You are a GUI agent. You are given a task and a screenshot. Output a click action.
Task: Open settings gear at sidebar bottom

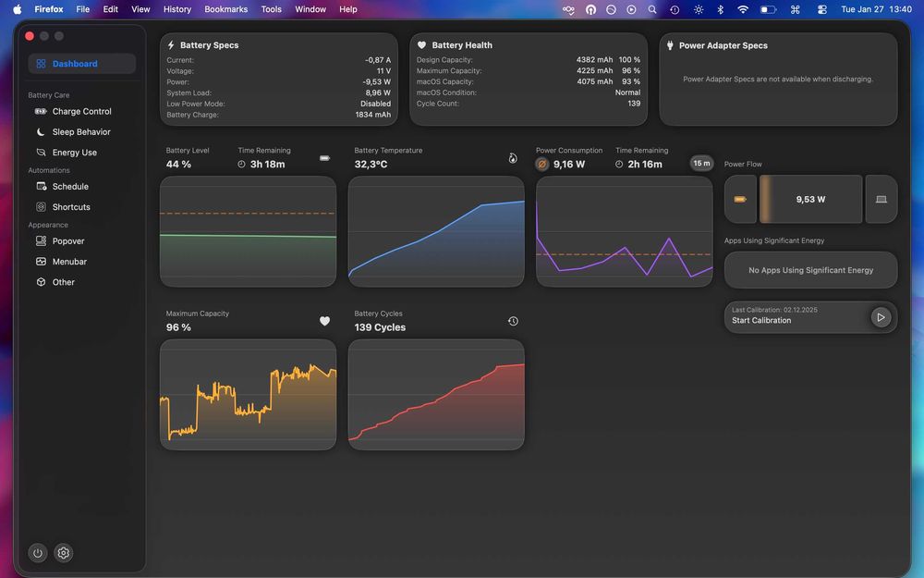(64, 553)
